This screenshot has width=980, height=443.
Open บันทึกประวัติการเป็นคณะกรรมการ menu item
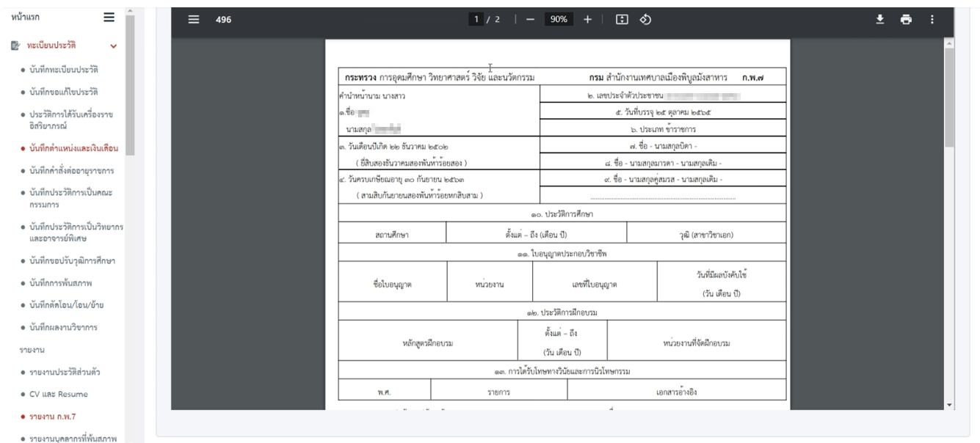70,199
